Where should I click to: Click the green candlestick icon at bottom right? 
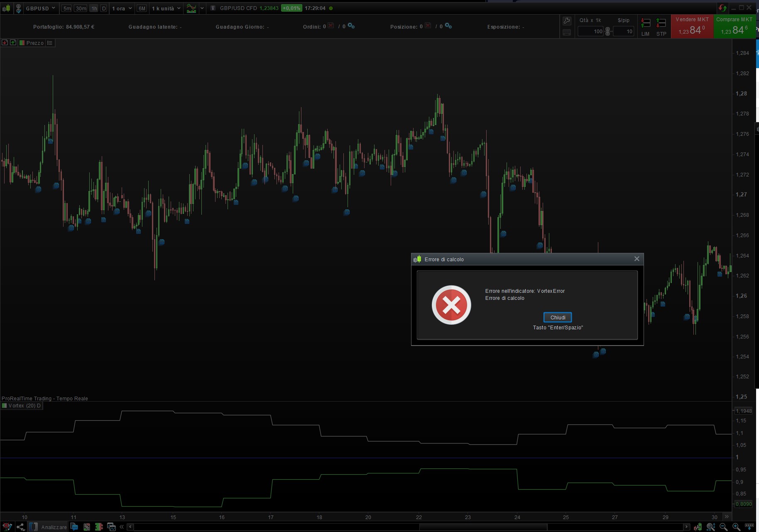pos(698,527)
